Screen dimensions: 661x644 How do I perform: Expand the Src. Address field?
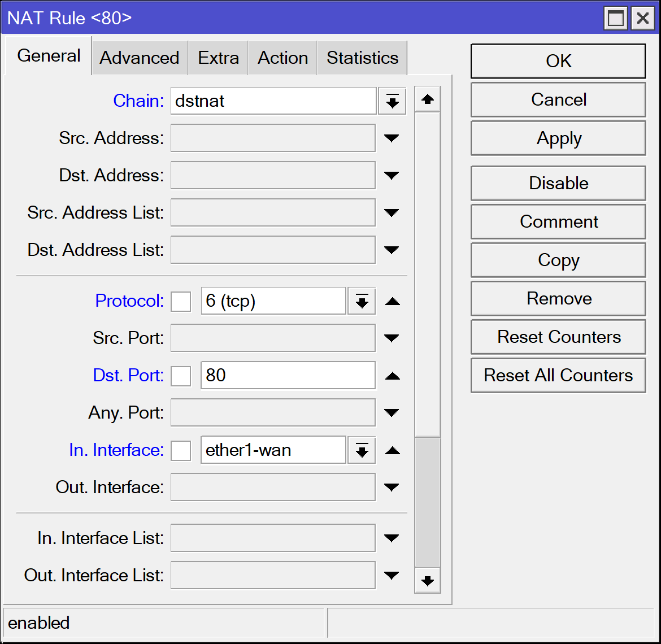click(392, 138)
